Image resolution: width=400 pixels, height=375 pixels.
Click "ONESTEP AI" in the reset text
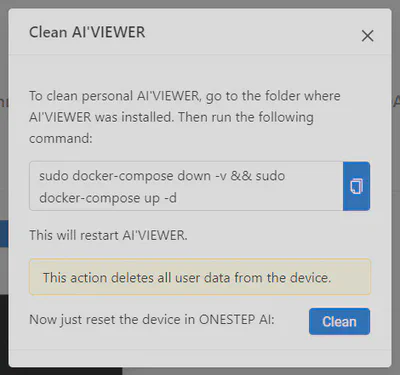[237, 319]
